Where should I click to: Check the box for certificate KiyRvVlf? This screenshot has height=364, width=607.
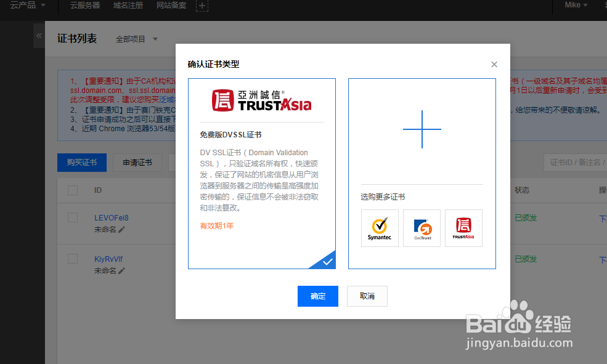[73, 259]
